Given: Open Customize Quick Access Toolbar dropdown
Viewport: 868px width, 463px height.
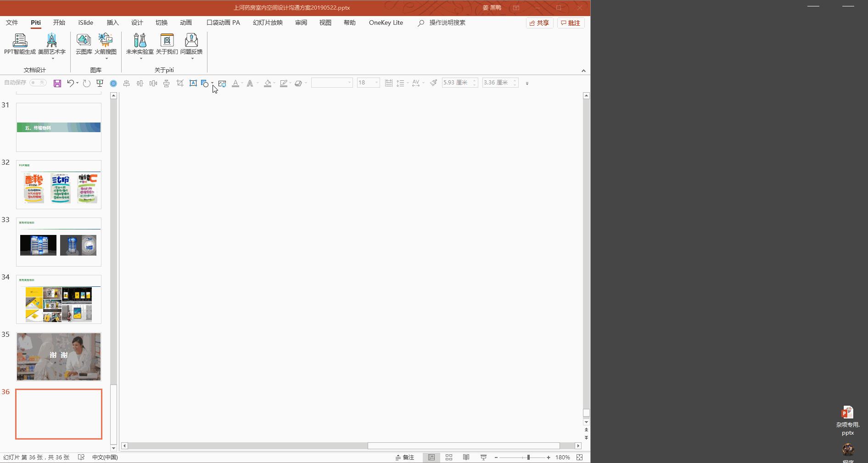Looking at the screenshot, I should (x=527, y=83).
